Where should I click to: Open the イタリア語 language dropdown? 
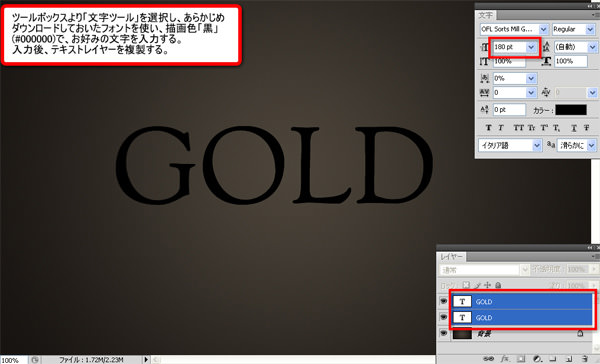537,145
